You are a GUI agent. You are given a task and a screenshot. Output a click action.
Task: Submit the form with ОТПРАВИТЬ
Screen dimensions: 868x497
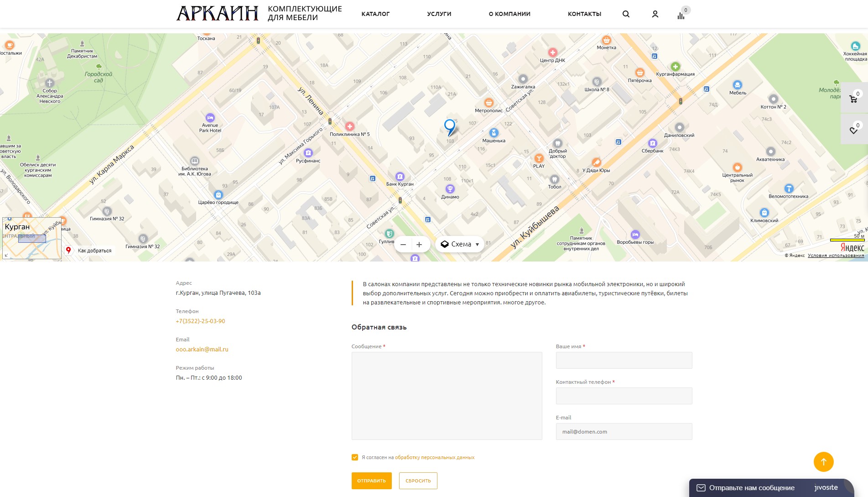[x=371, y=481]
